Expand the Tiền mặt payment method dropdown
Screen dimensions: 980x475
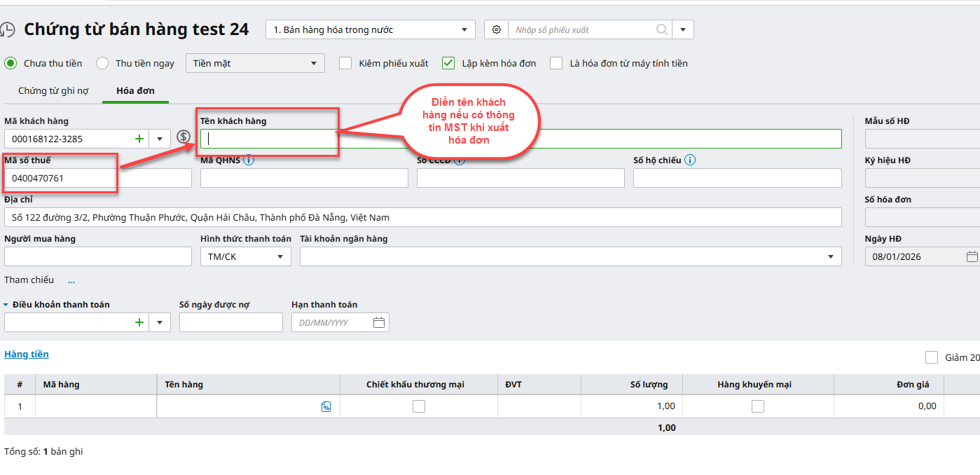point(255,63)
